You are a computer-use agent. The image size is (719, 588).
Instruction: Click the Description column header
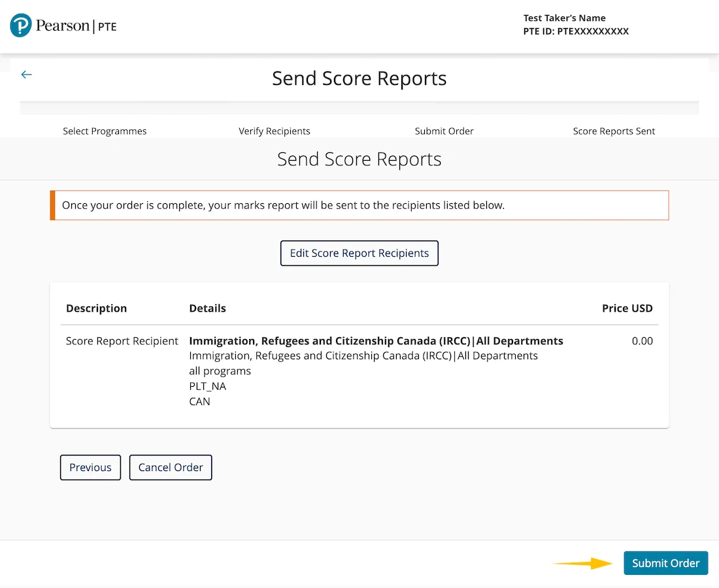pos(96,308)
